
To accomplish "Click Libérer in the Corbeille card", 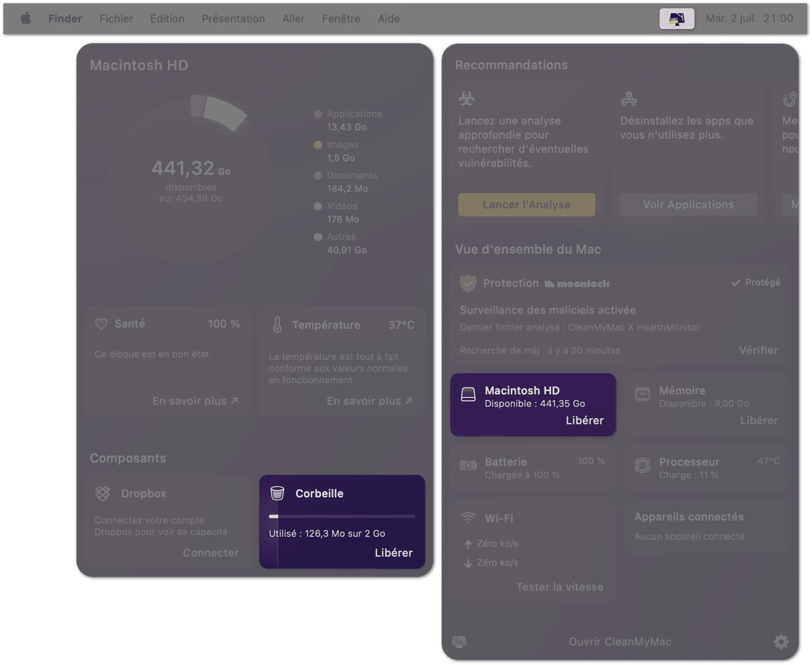I will pyautogui.click(x=393, y=552).
